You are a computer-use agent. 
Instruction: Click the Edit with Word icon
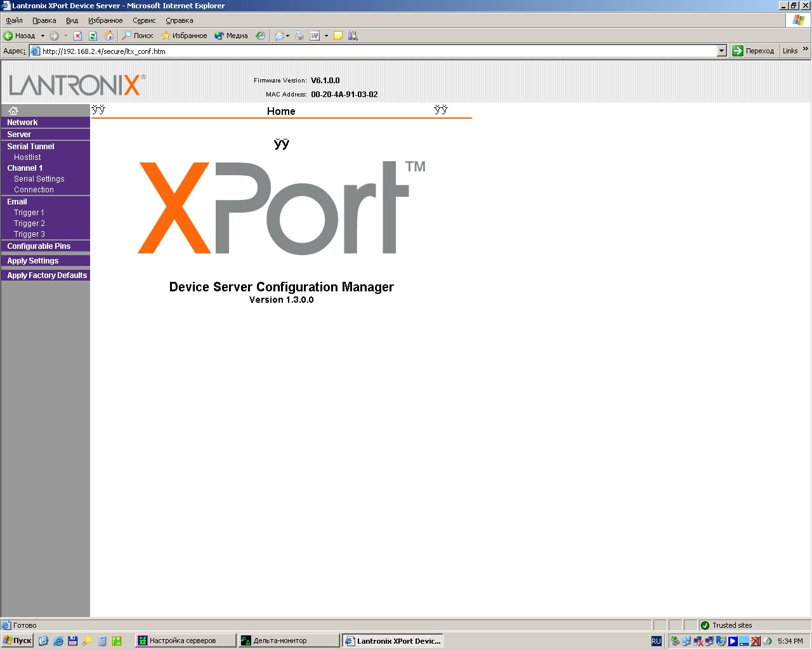click(315, 36)
